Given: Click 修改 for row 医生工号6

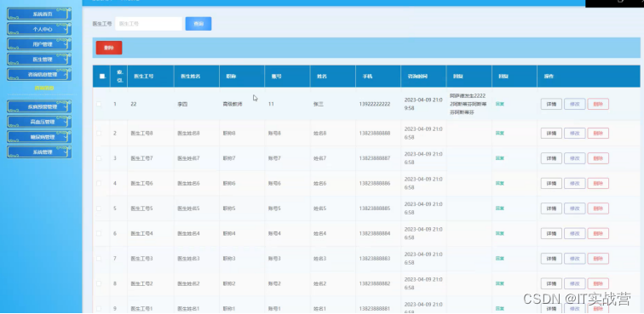Looking at the screenshot, I should (x=575, y=183).
